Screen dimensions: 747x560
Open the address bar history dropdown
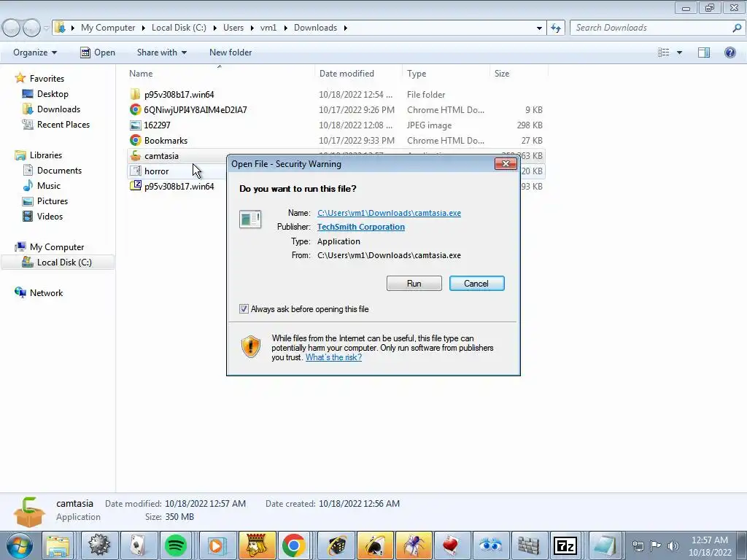[x=539, y=28]
